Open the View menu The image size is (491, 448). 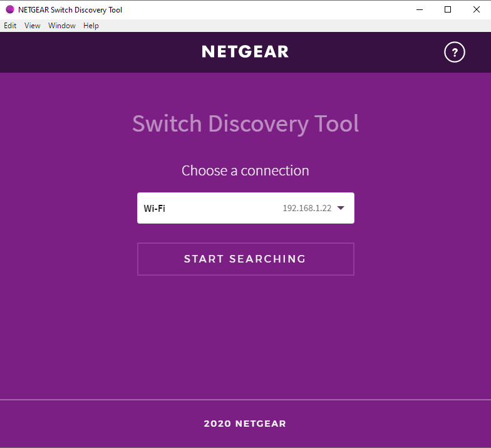pyautogui.click(x=33, y=26)
